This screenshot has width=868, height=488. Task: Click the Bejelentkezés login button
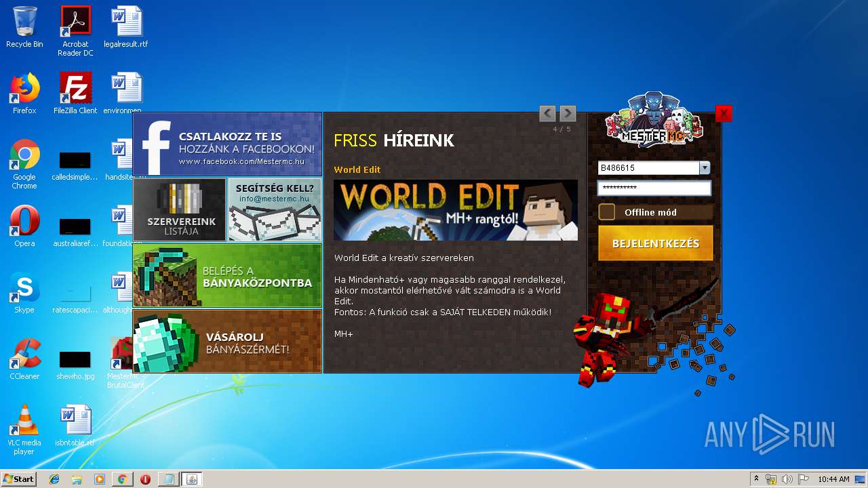click(656, 243)
